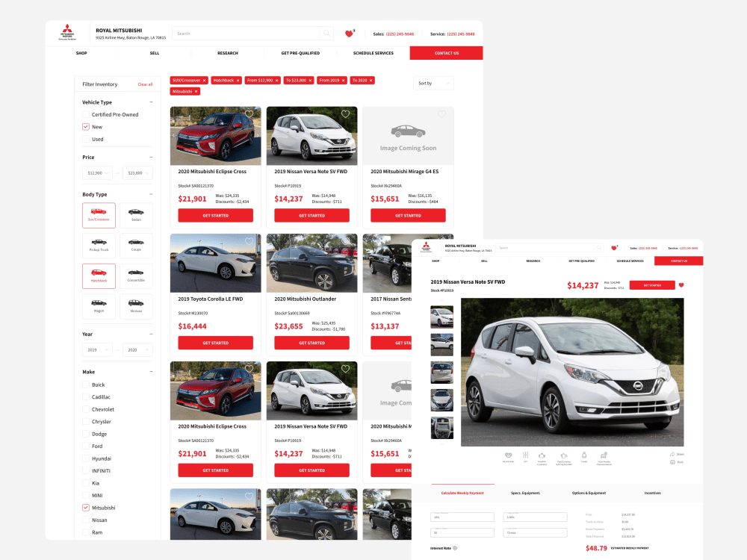Uncheck the Mitsubishi make checkbox
Image resolution: width=747 pixels, height=560 pixels.
86,508
